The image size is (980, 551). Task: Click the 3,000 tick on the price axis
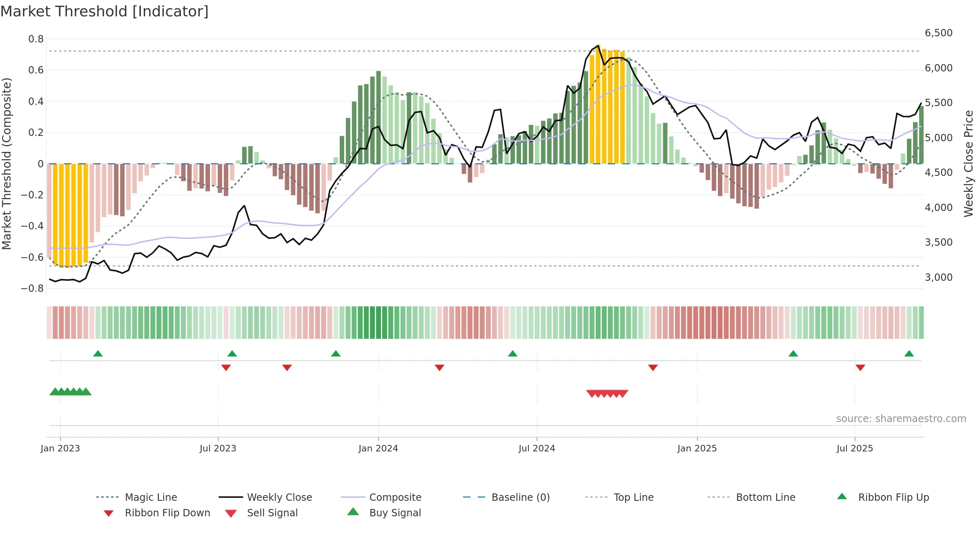939,278
